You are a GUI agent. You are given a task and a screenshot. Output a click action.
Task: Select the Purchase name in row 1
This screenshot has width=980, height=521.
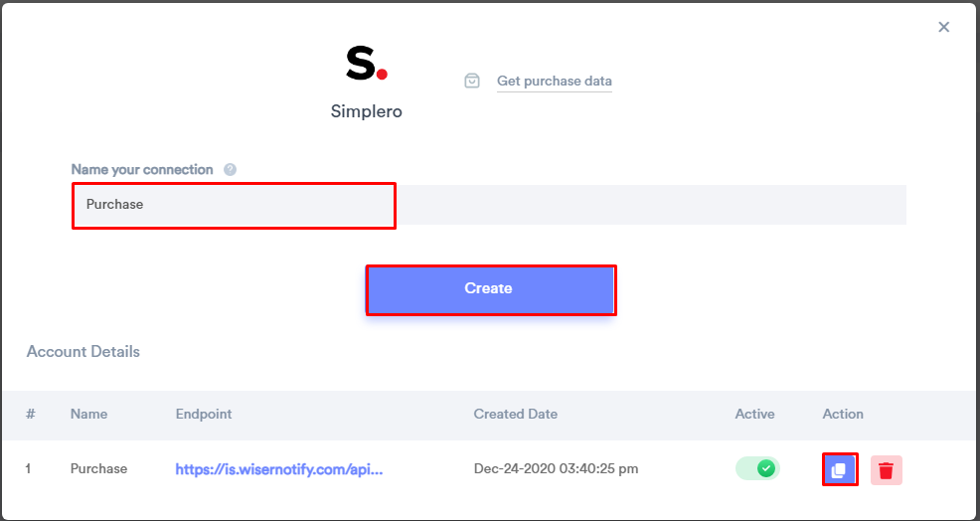coord(98,469)
